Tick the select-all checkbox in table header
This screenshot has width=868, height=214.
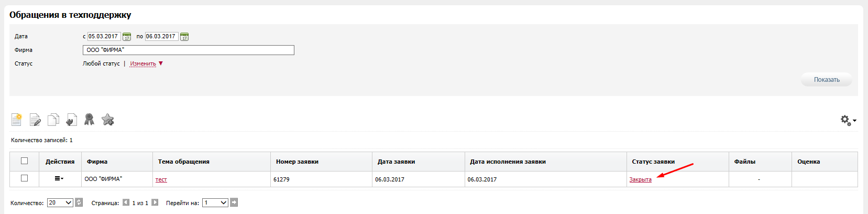[24, 161]
